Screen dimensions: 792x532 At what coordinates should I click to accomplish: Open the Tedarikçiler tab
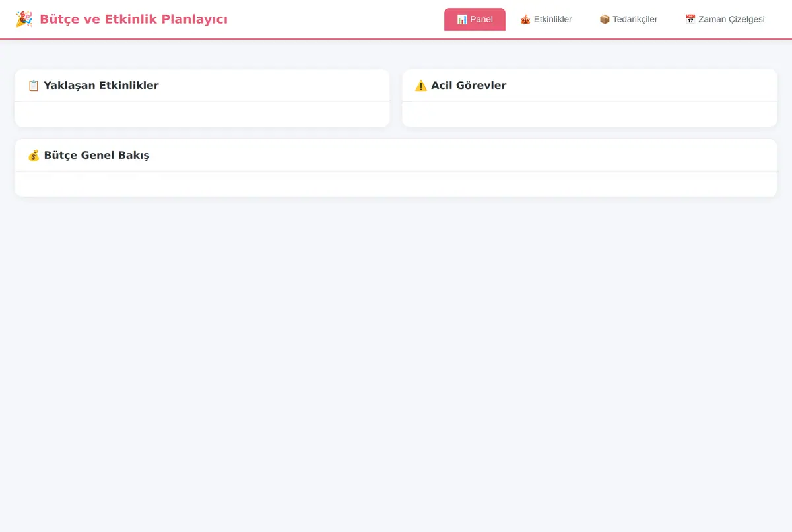click(x=628, y=19)
